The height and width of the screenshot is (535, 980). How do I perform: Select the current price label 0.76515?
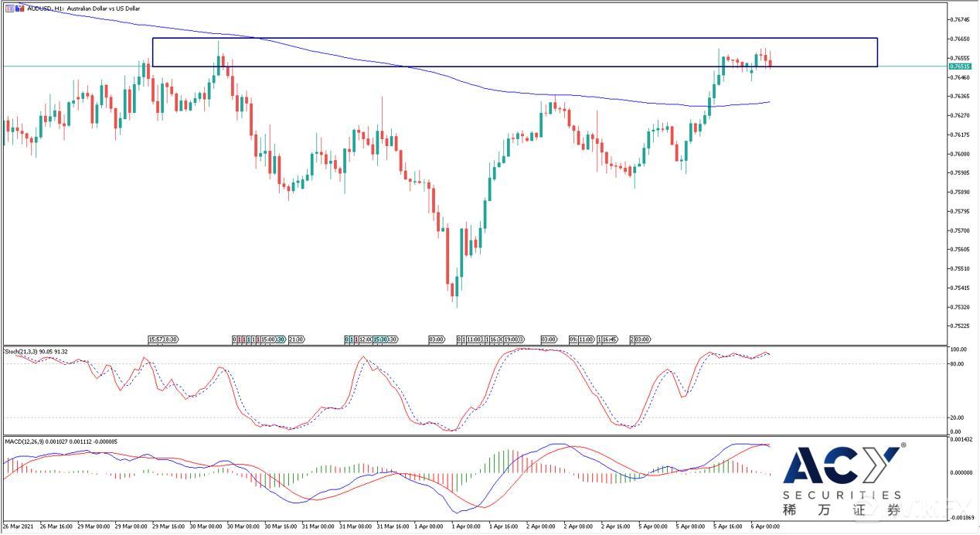960,66
